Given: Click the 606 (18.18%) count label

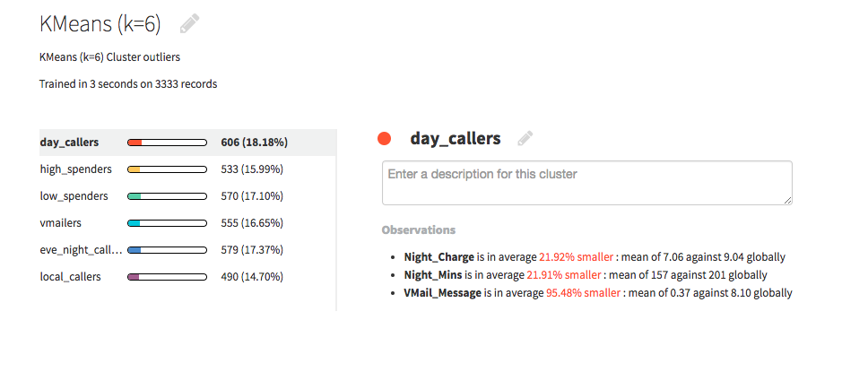Looking at the screenshot, I should pos(254,143).
